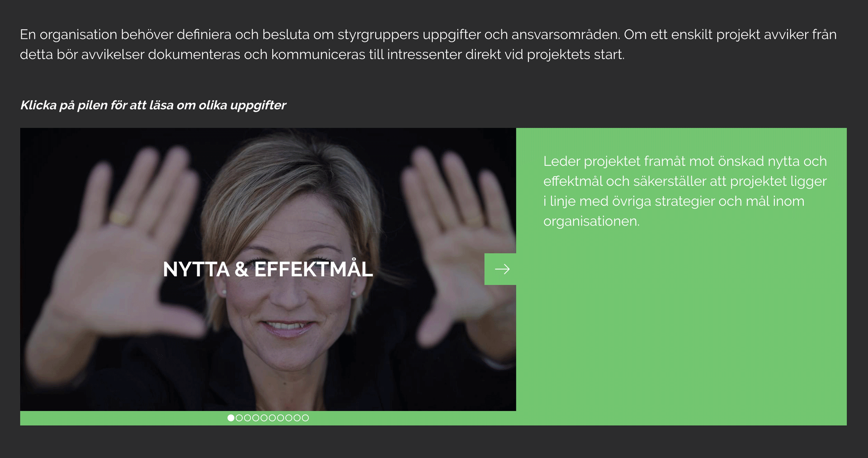Select the first filled pagination dot
The image size is (868, 458).
point(231,418)
